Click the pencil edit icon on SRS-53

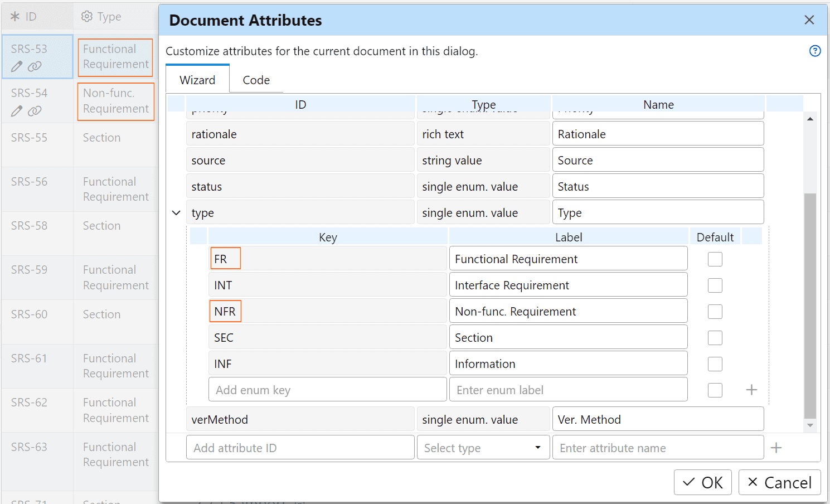tap(17, 66)
